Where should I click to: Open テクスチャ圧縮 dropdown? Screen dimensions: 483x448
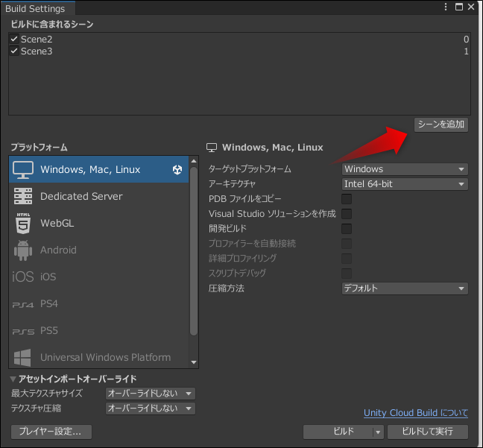(151, 408)
